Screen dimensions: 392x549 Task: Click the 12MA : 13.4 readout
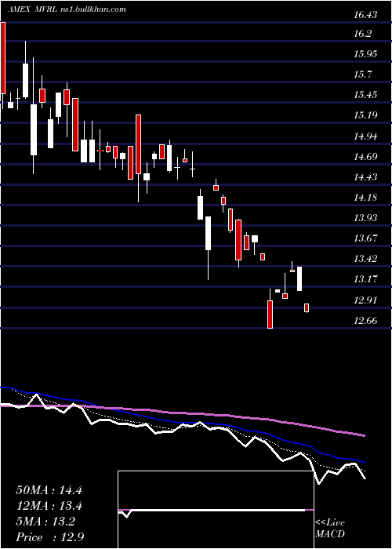(x=49, y=506)
